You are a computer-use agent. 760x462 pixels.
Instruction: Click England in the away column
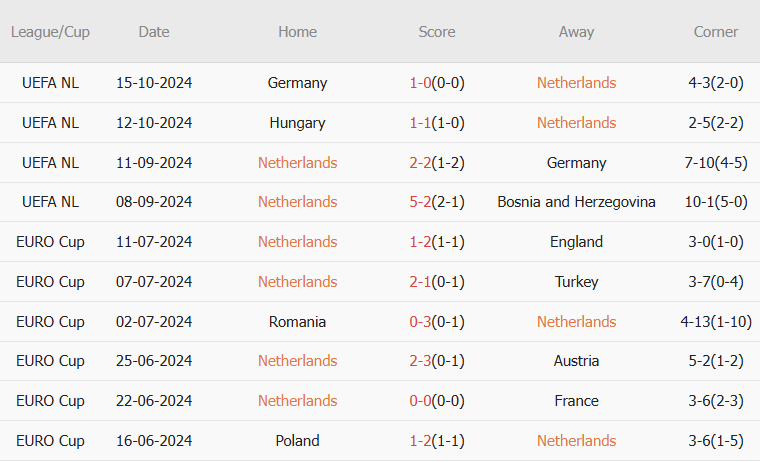[576, 242]
